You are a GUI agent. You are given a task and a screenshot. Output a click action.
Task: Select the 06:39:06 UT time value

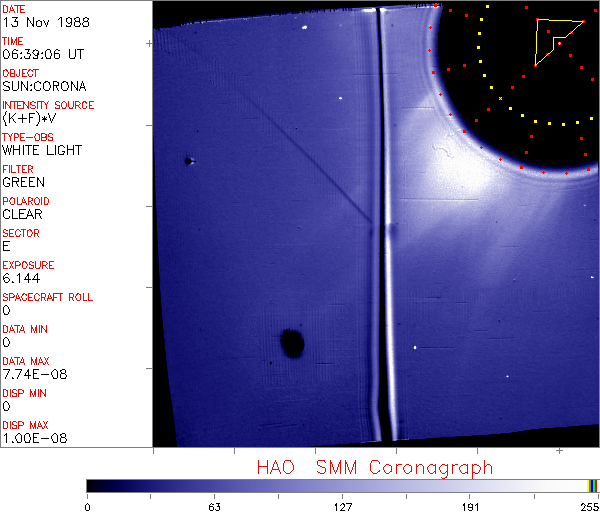(42, 55)
